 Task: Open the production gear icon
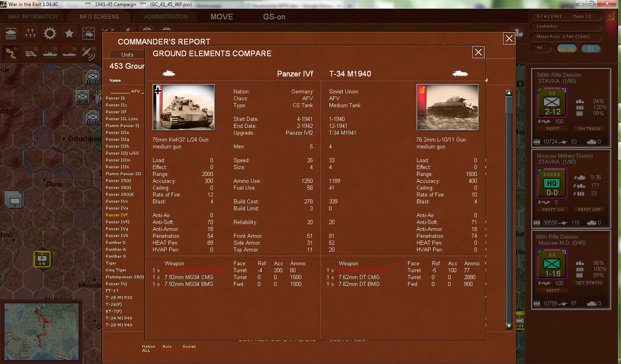[50, 34]
